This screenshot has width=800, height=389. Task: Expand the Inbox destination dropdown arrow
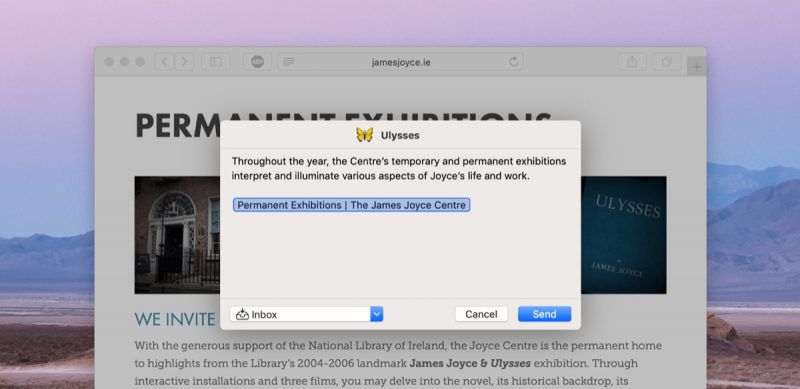(377, 314)
